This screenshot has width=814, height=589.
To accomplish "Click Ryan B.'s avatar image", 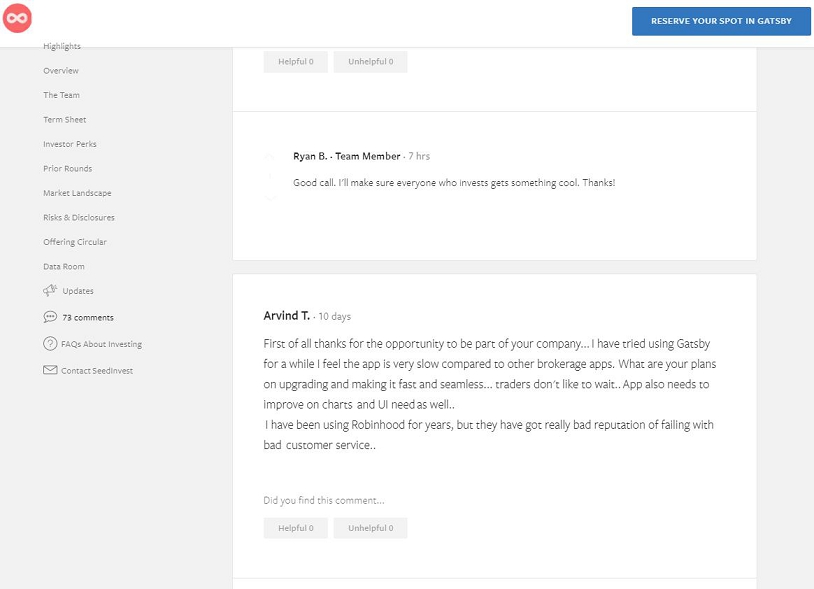I will click(271, 174).
